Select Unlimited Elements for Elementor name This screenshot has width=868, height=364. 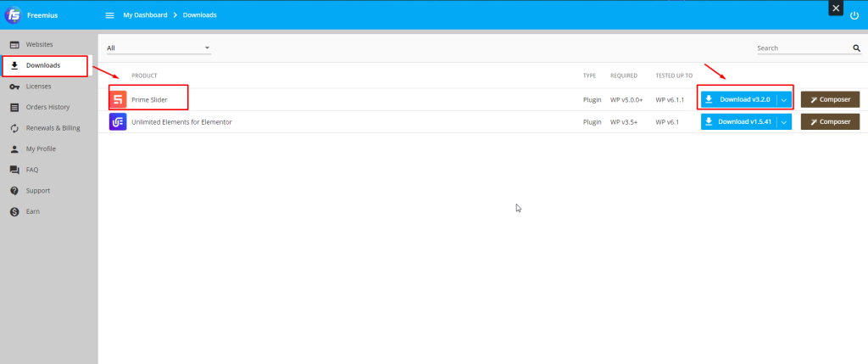coord(181,122)
